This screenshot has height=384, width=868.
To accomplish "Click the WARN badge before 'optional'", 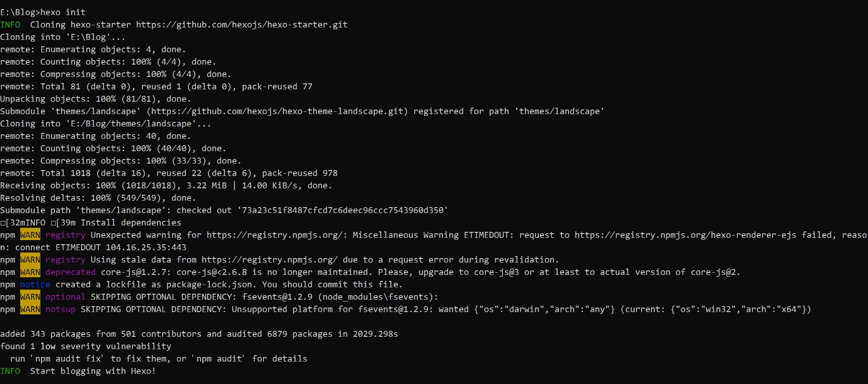I will pyautogui.click(x=30, y=297).
